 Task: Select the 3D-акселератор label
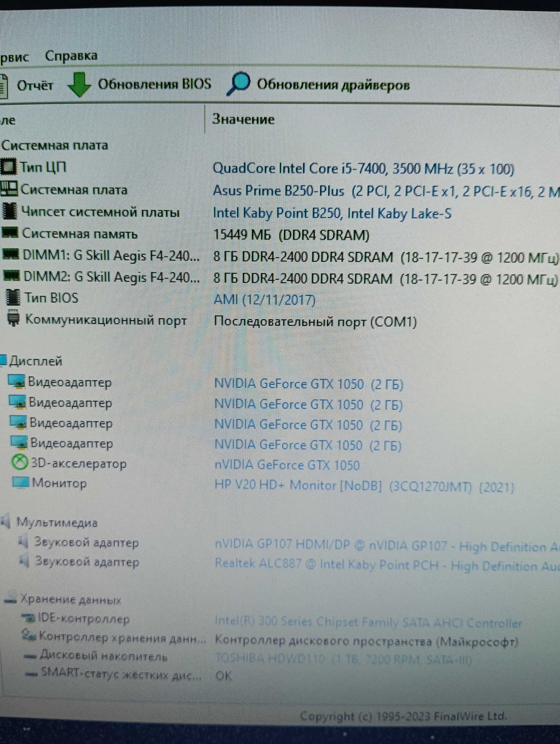pos(79,464)
